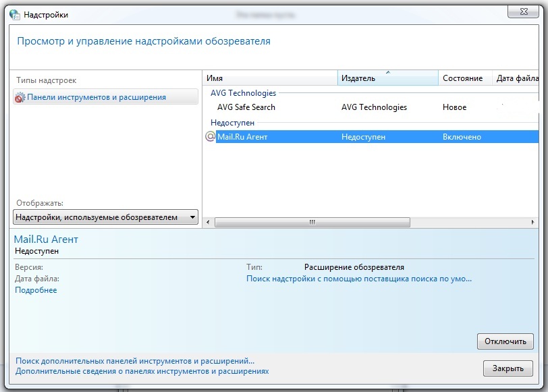Click the Дата файла column header
This screenshot has height=392, width=548.
(516, 78)
